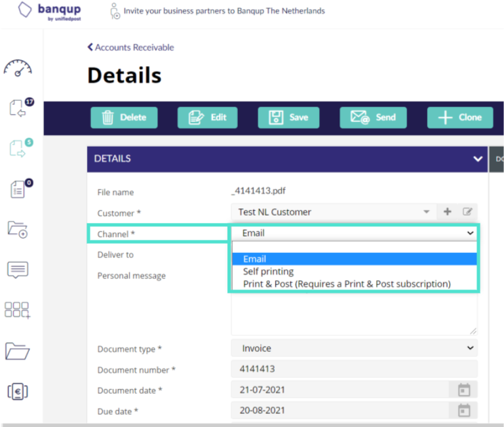
Task: Open the messages chat icon in sidebar
Action: pyautogui.click(x=18, y=270)
